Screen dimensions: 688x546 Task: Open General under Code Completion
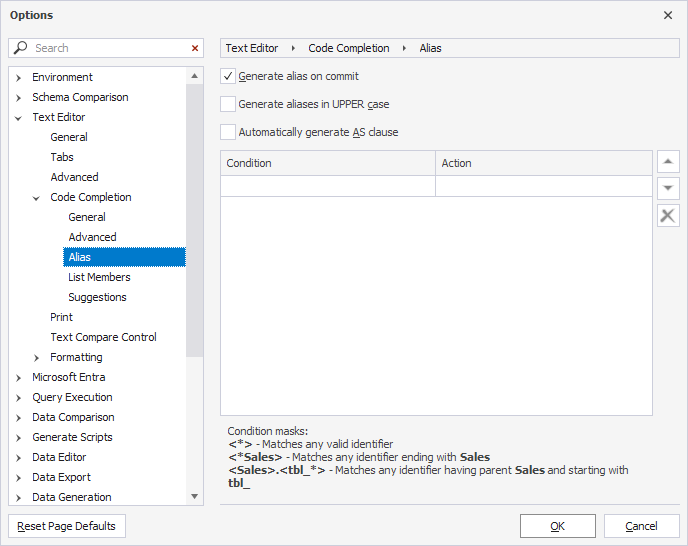tap(87, 217)
